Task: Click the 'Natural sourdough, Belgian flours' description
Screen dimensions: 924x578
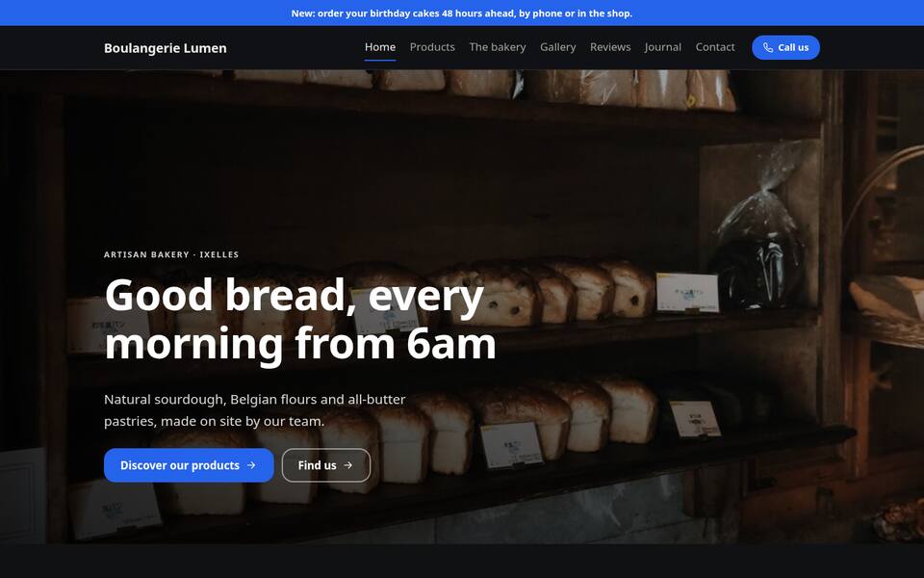Action: [254, 410]
